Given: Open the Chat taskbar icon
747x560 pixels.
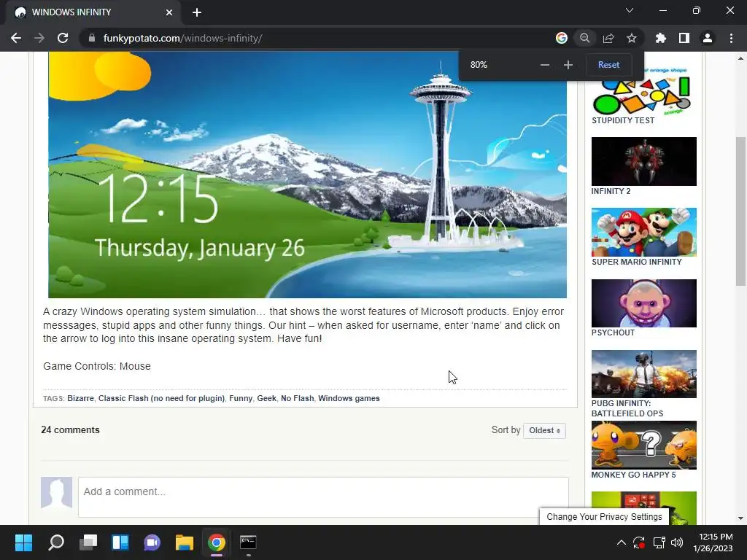Looking at the screenshot, I should (152, 542).
